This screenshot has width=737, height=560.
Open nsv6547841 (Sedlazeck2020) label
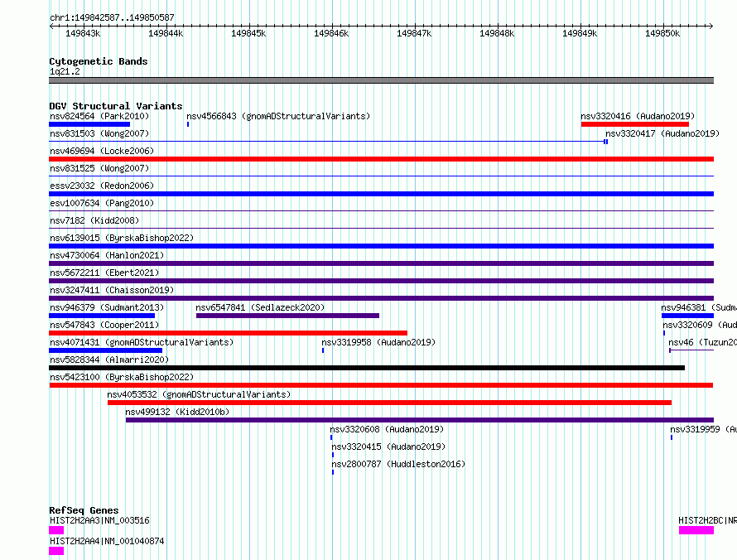tap(260, 307)
